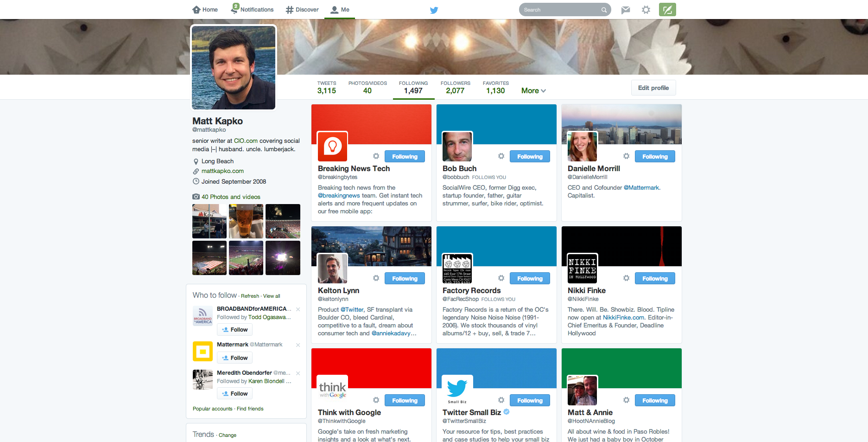Click View all in Who to follow
This screenshot has height=442, width=868.
[x=272, y=296]
